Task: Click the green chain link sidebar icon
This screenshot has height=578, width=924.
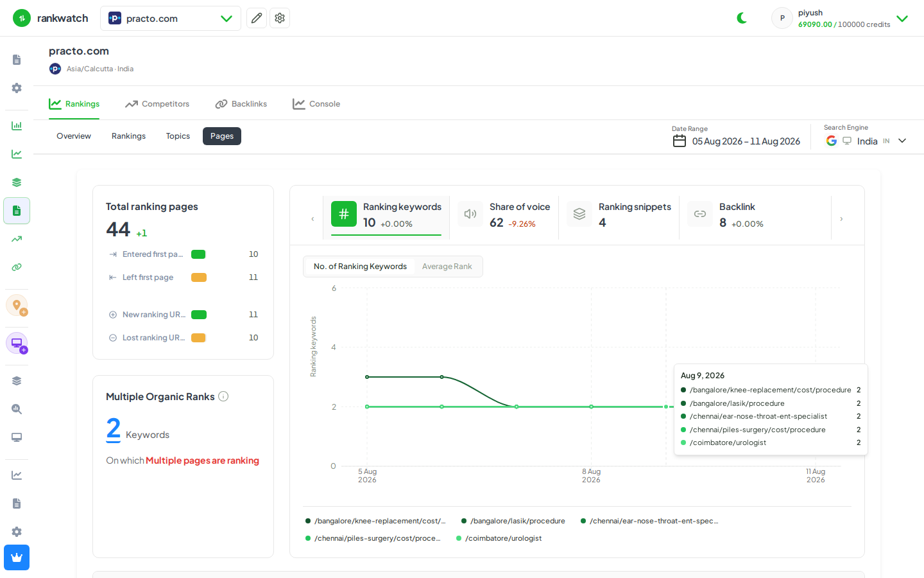Action: (17, 267)
